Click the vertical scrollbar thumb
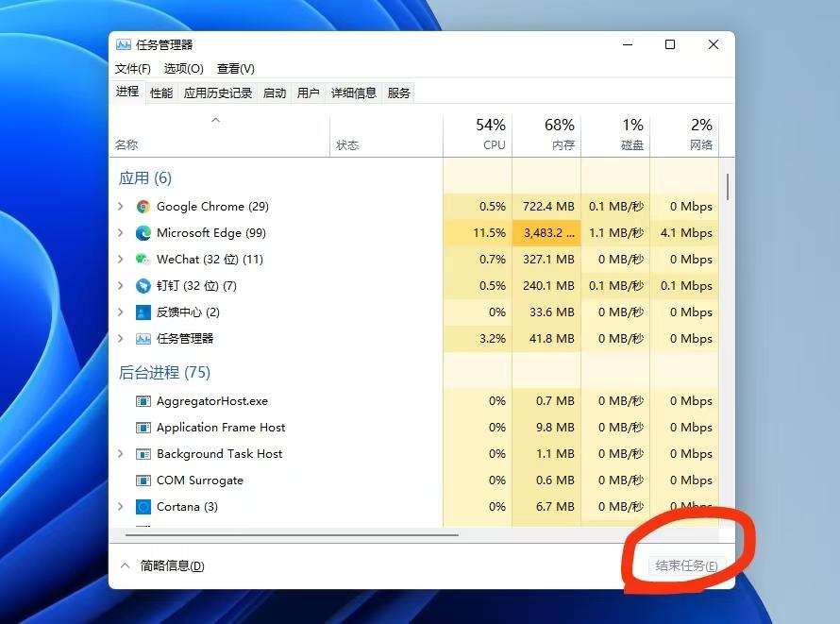 pos(728,186)
